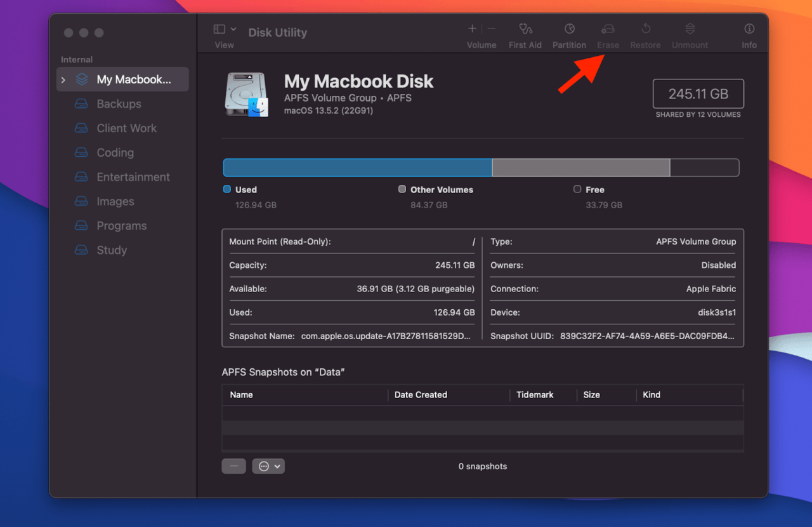Click the Available 36.91 GB value
Viewport: 812px width, 527px height.
click(x=416, y=289)
